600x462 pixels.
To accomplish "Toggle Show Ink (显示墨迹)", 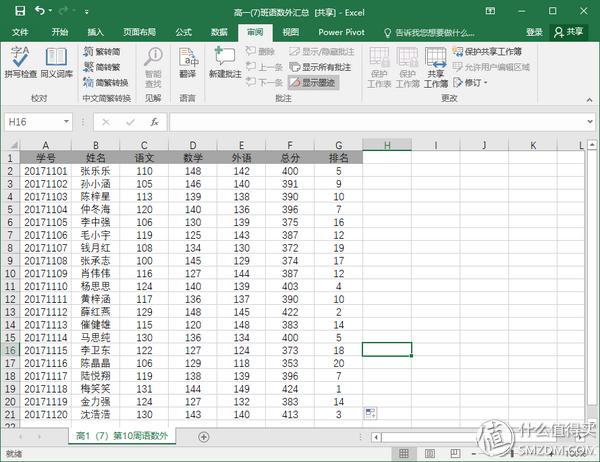I will (x=313, y=82).
